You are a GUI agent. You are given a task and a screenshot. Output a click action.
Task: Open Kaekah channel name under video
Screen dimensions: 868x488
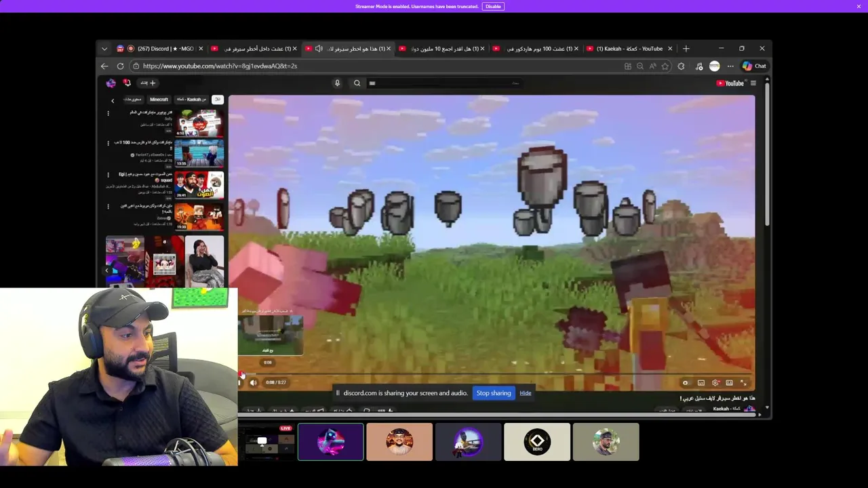point(726,409)
